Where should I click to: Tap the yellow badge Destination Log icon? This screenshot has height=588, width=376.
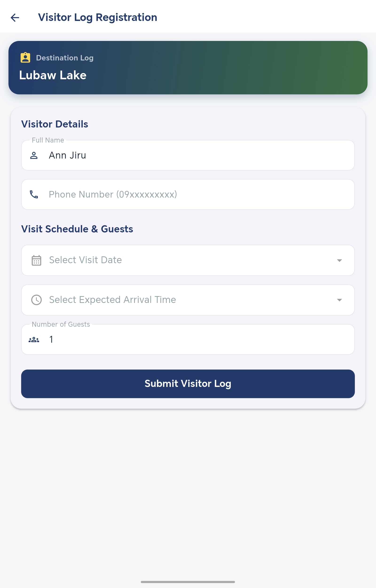click(25, 58)
